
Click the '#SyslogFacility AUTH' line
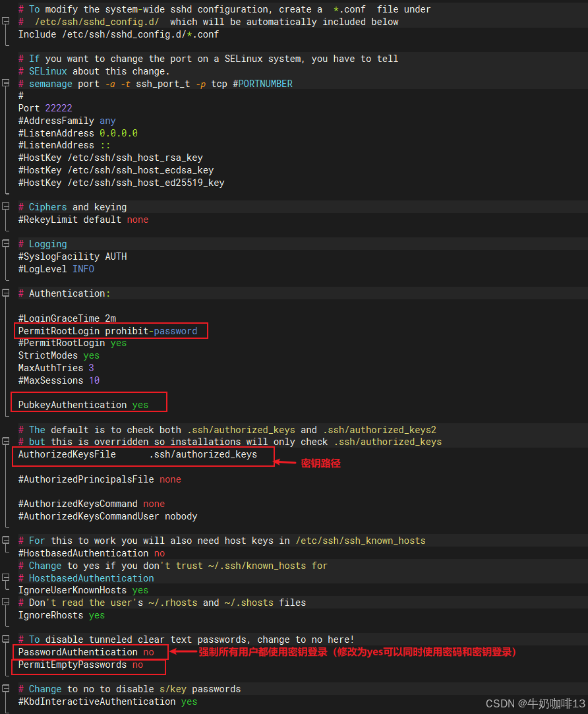click(x=73, y=256)
